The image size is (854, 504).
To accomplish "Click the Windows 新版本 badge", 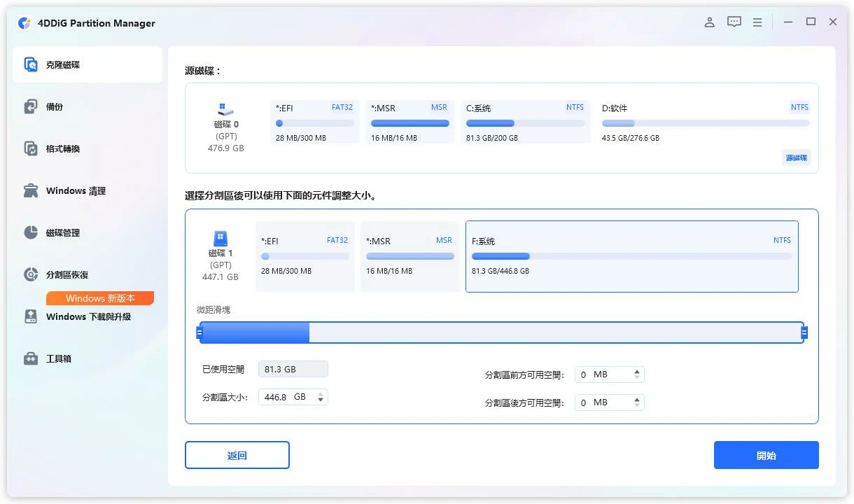I will pos(100,298).
